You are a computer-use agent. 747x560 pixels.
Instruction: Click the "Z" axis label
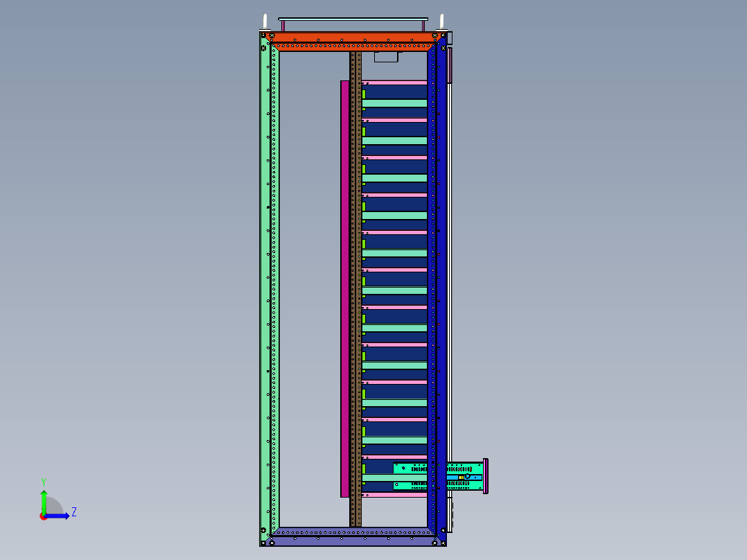click(74, 512)
